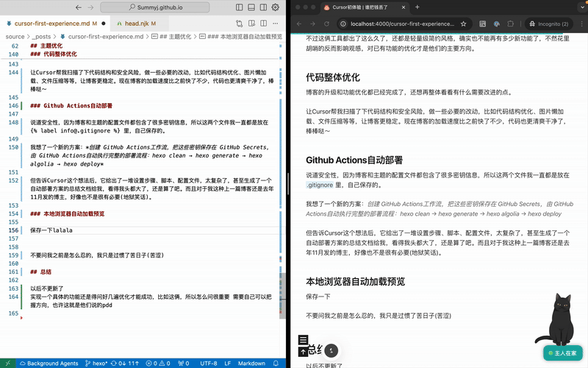Click the round dark floating button on blog
This screenshot has height=368, width=588.
331,351
